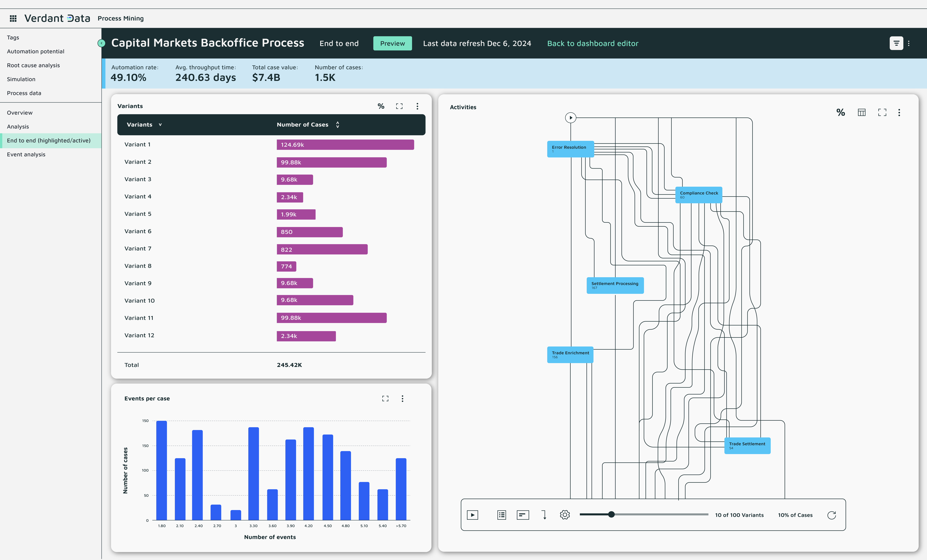Viewport: 927px width, 560px height.
Task: Open Events per case more options
Action: (403, 399)
